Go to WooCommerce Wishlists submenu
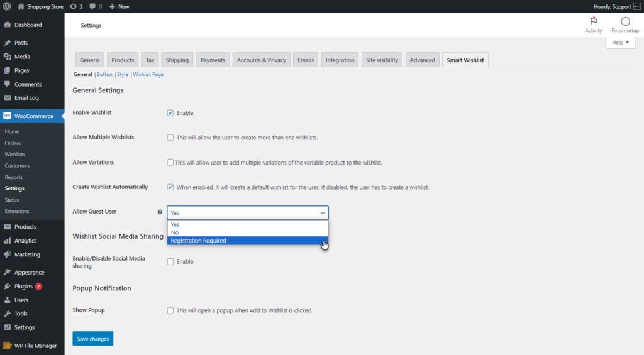 15,155
